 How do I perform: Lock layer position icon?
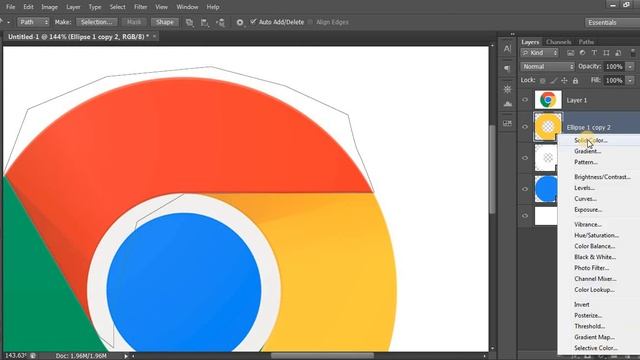564,81
